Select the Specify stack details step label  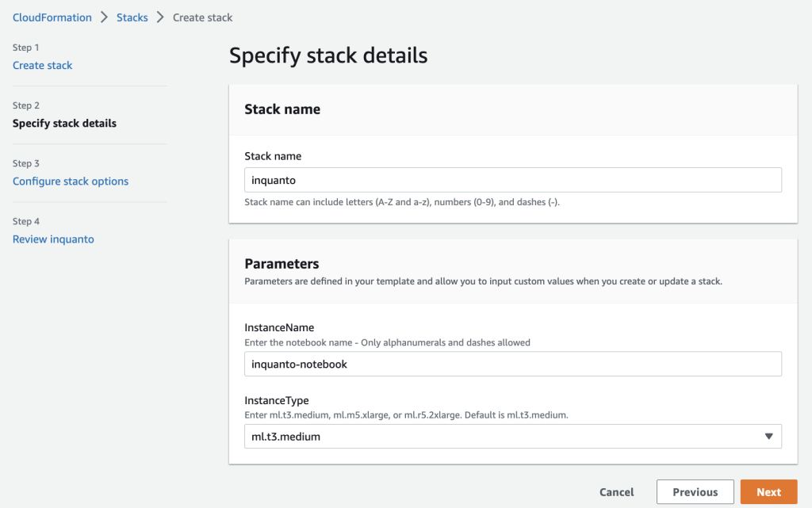point(64,123)
